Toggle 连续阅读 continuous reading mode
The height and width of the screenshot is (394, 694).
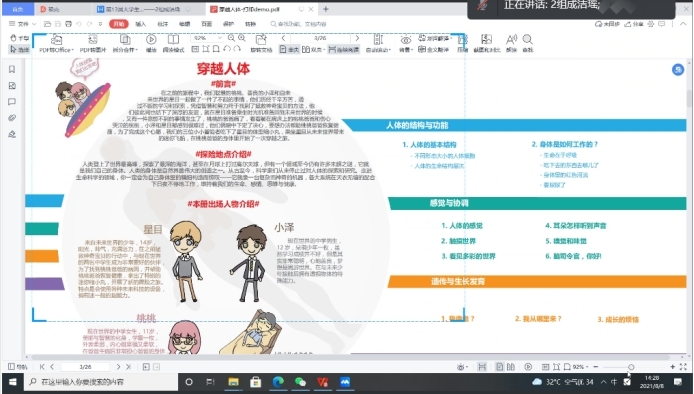[343, 50]
